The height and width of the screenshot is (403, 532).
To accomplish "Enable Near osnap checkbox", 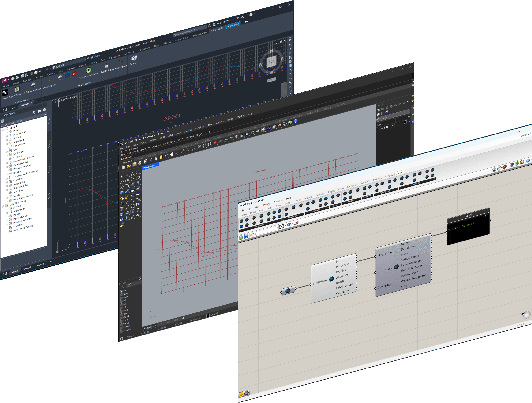I will (121, 295).
